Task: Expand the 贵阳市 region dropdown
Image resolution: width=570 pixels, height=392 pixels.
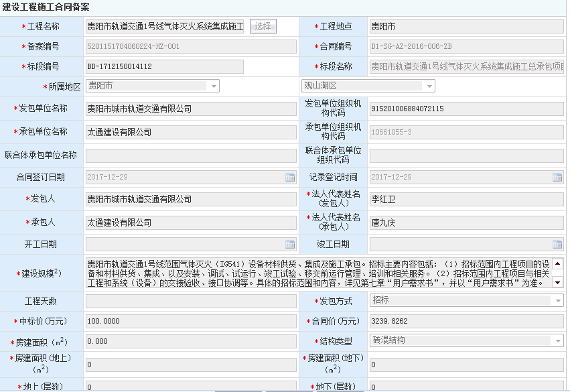Action: 213,86
